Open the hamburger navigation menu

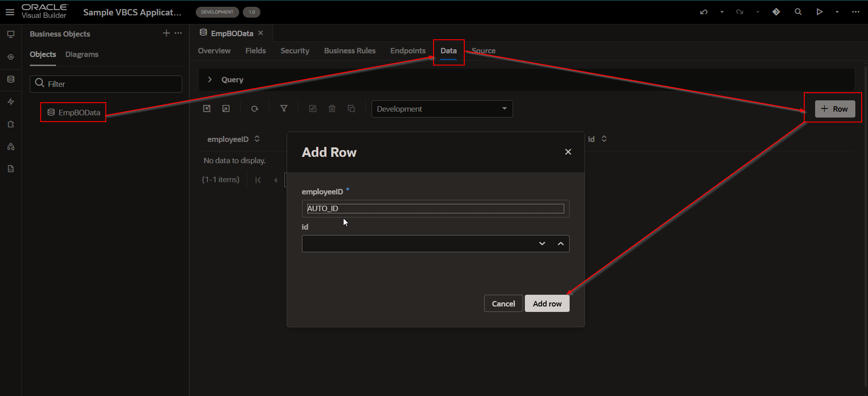click(x=10, y=12)
